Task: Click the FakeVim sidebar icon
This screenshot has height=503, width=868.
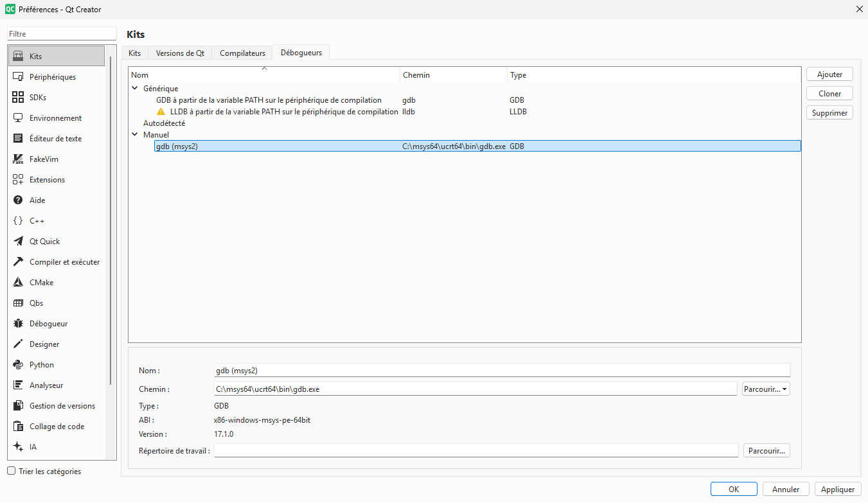Action: tap(18, 159)
